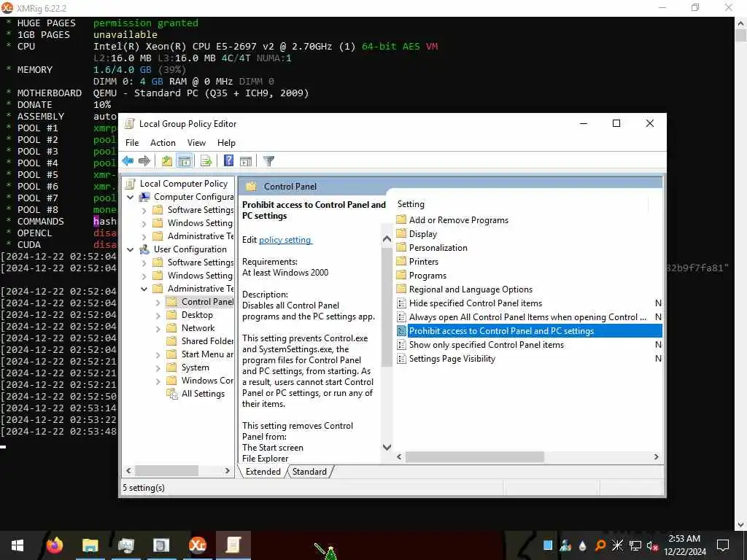
Task: Open Firefox from the taskbar
Action: coord(54,545)
